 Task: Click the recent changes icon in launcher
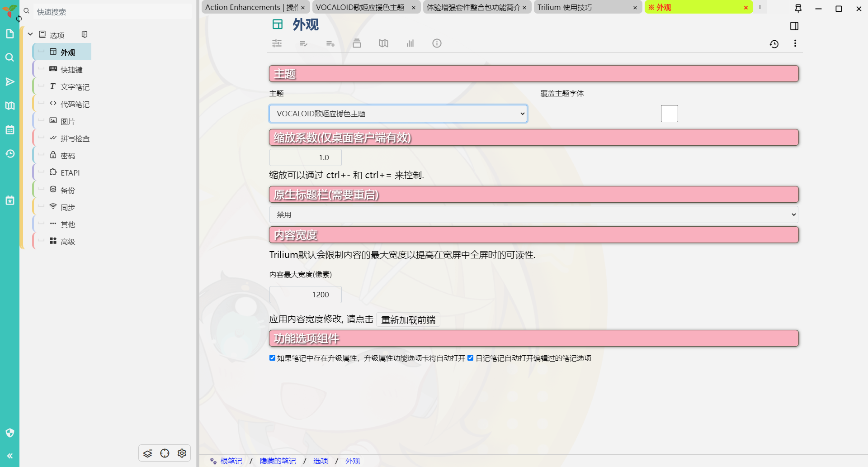click(x=10, y=154)
